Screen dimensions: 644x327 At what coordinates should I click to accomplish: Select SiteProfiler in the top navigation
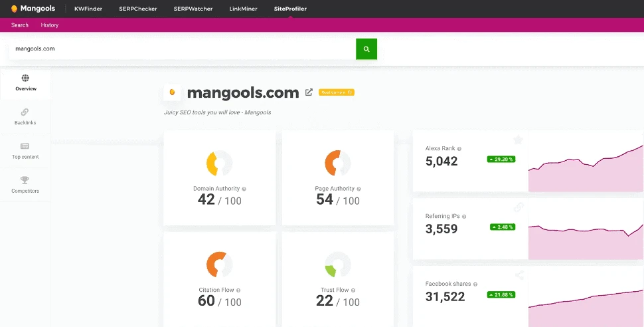290,9
